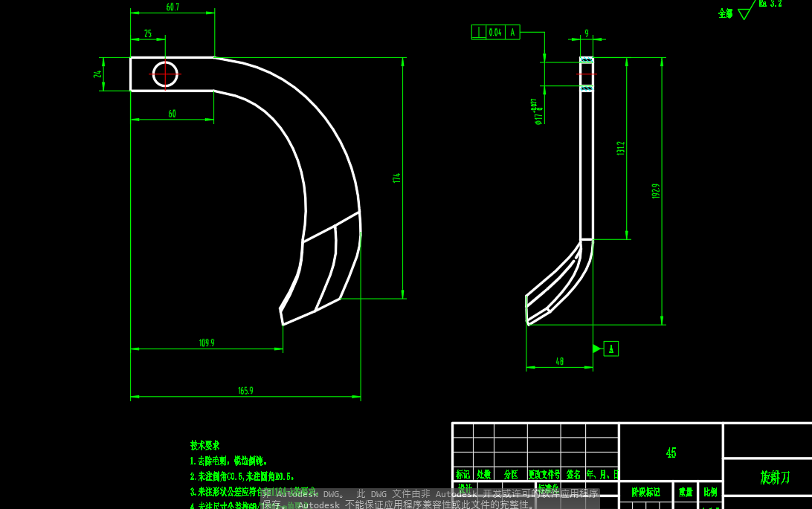Viewport: 812px width, 509px height.
Task: Click the datum A flag symbol
Action: click(x=610, y=348)
